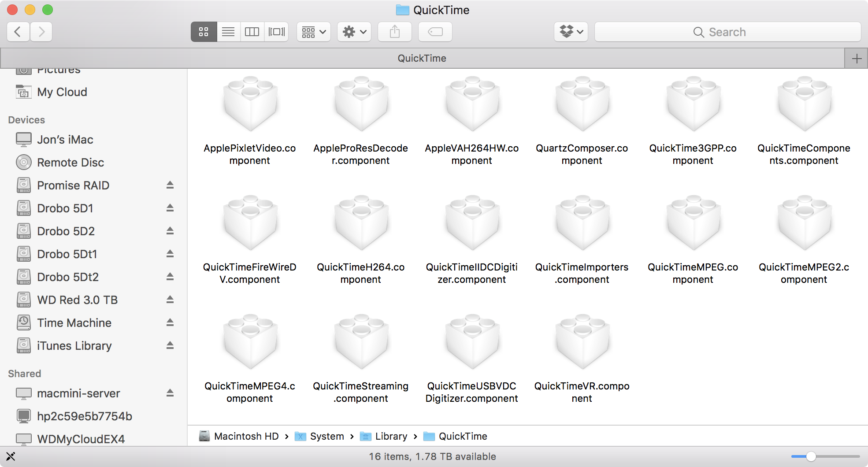Viewport: 868px width, 467px height.
Task: Eject the Drobo 5D1 volume
Action: pos(170,208)
